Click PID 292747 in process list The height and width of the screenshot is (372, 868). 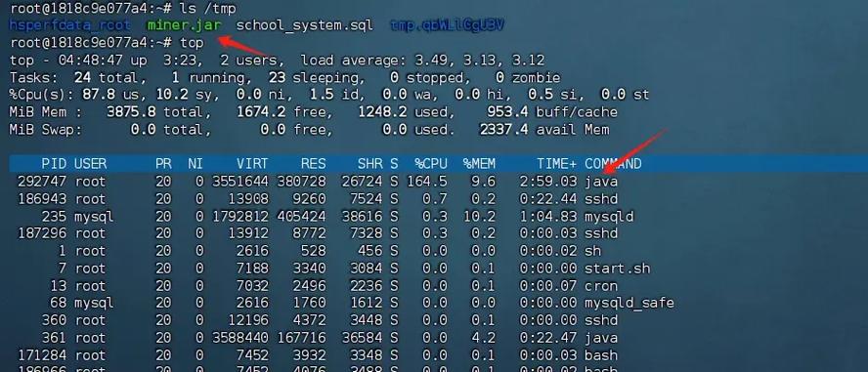tap(41, 182)
